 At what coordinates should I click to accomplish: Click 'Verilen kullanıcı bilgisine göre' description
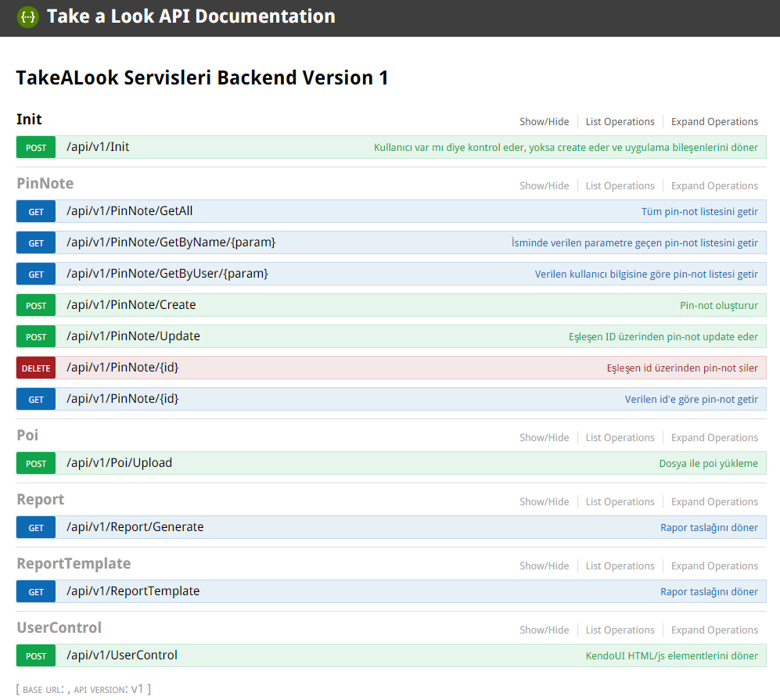646,275
